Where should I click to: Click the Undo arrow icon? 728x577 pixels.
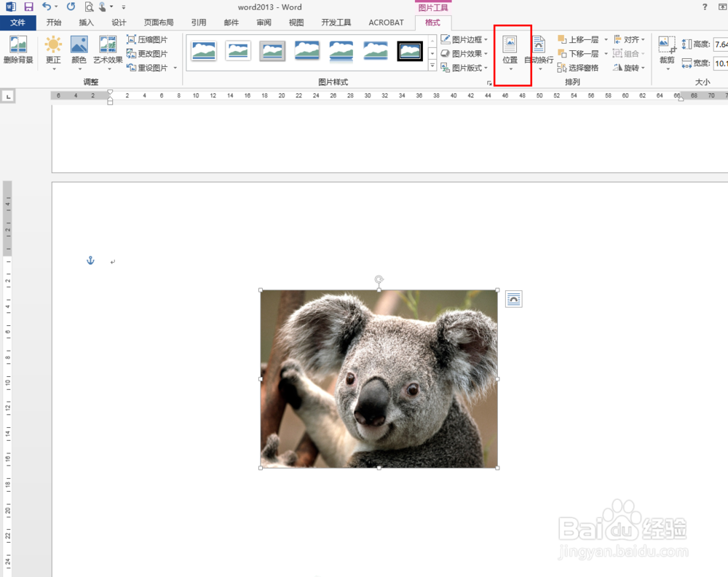pos(47,7)
